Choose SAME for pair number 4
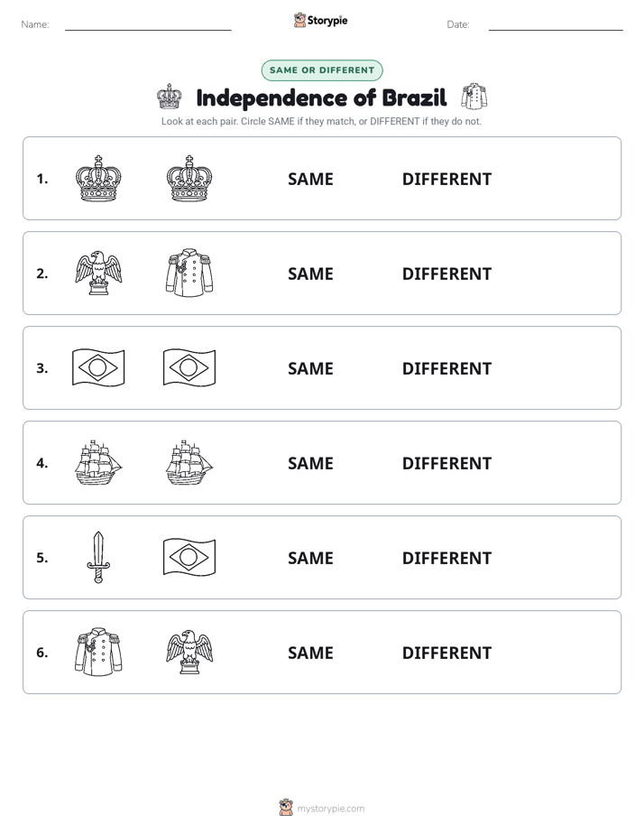 (x=310, y=463)
